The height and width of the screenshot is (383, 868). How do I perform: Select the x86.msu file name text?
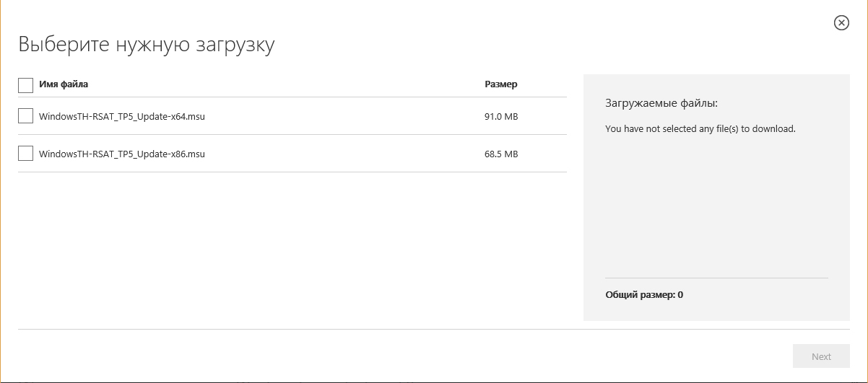pos(122,154)
